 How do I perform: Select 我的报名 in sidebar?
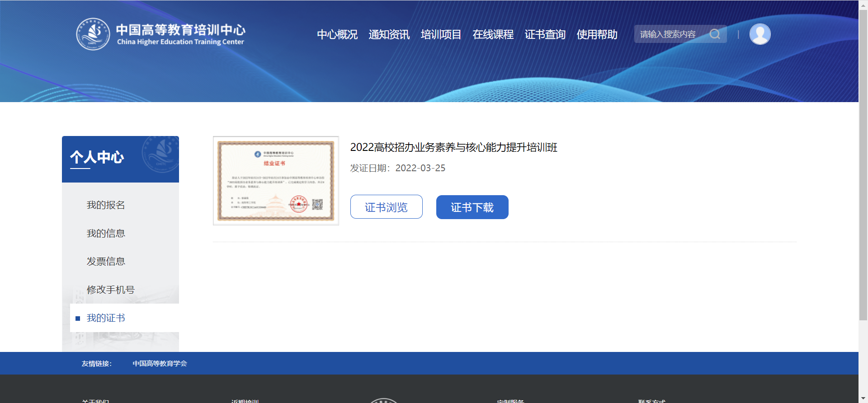click(x=106, y=205)
